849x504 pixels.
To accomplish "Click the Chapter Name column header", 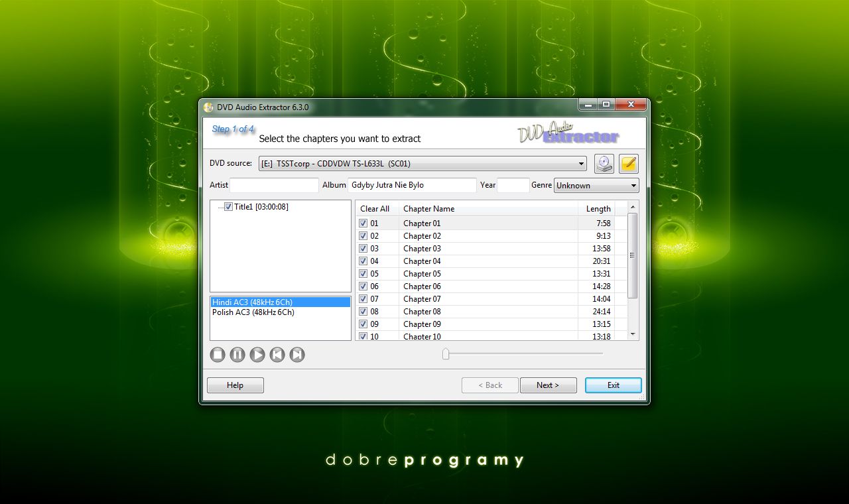I will click(488, 209).
